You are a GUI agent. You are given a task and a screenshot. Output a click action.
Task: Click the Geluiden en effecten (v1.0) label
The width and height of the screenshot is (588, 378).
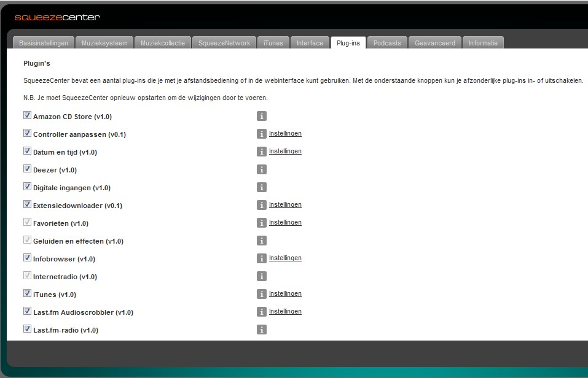(x=78, y=241)
